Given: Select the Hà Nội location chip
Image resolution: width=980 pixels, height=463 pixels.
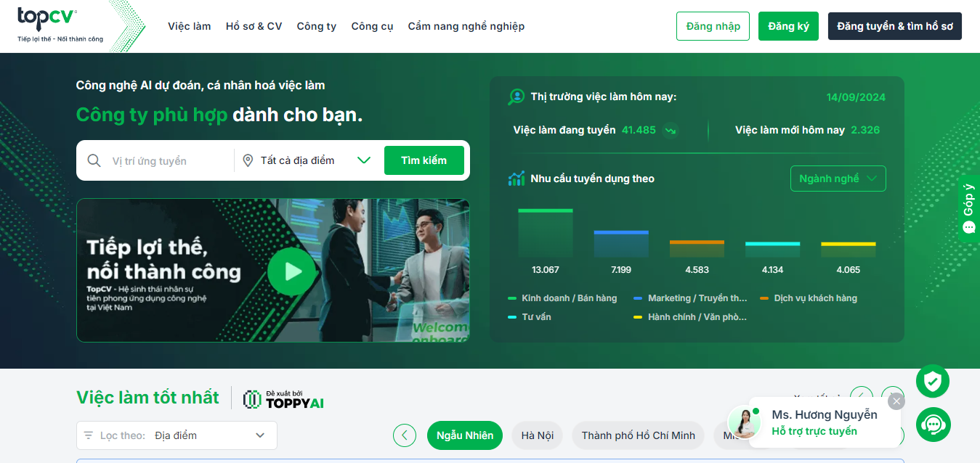Looking at the screenshot, I should (x=538, y=435).
